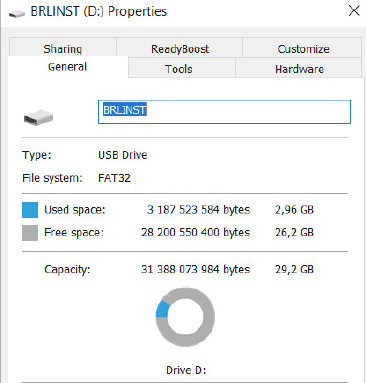366x383 pixels.
Task: Click the 'USB Drive' type value
Action: coord(123,155)
